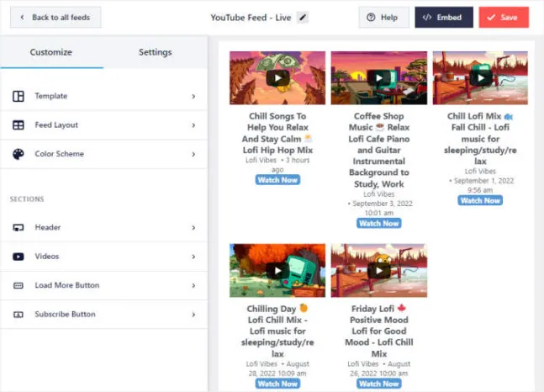The image size is (544, 392).
Task: Click Watch Now under Chill Lofi Mix Fall
Action: tap(480, 200)
